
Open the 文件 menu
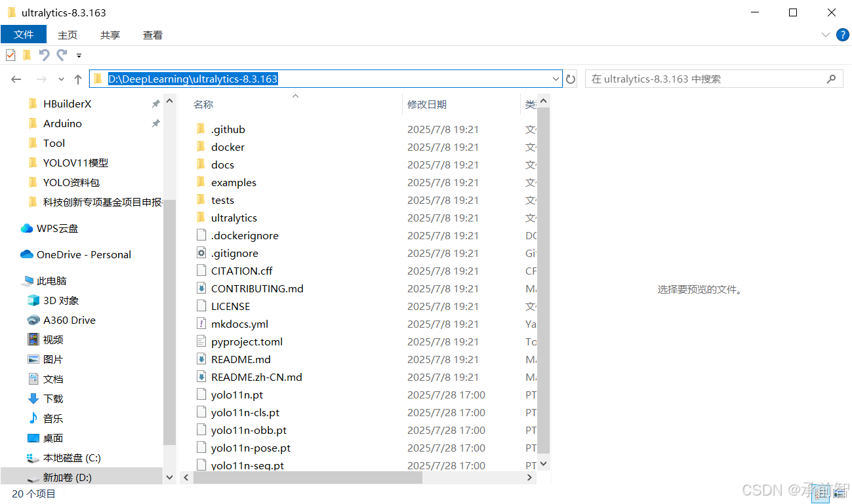click(x=24, y=35)
